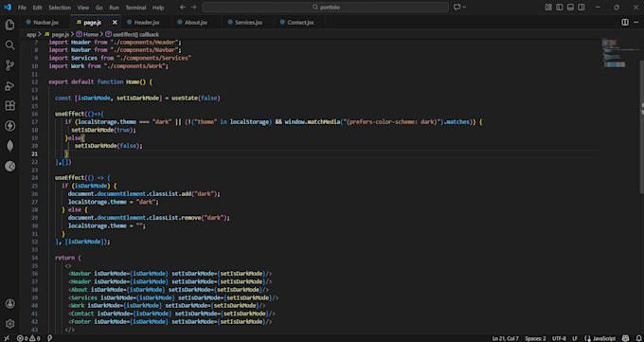Click "return (" on line 34
Screen dimensions: 644x342
coord(68,258)
